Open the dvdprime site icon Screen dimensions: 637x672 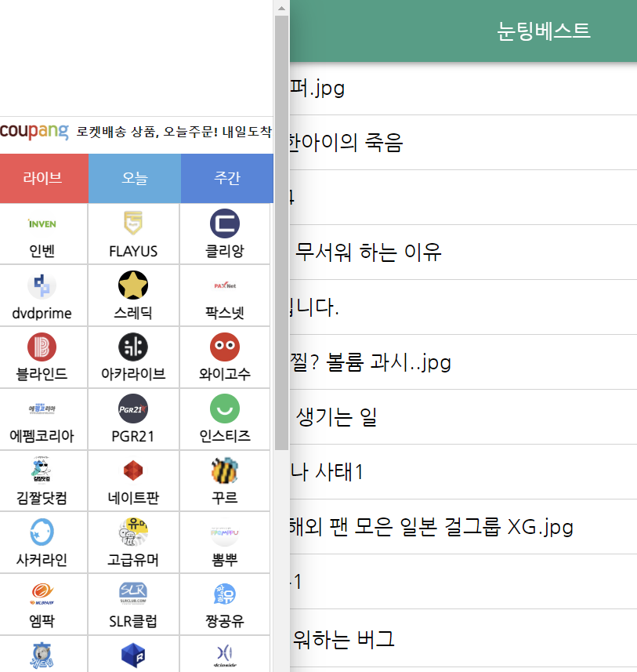point(42,285)
